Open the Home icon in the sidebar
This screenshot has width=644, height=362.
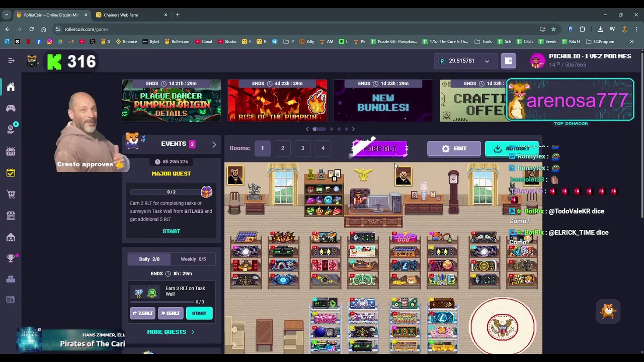[x=11, y=87]
